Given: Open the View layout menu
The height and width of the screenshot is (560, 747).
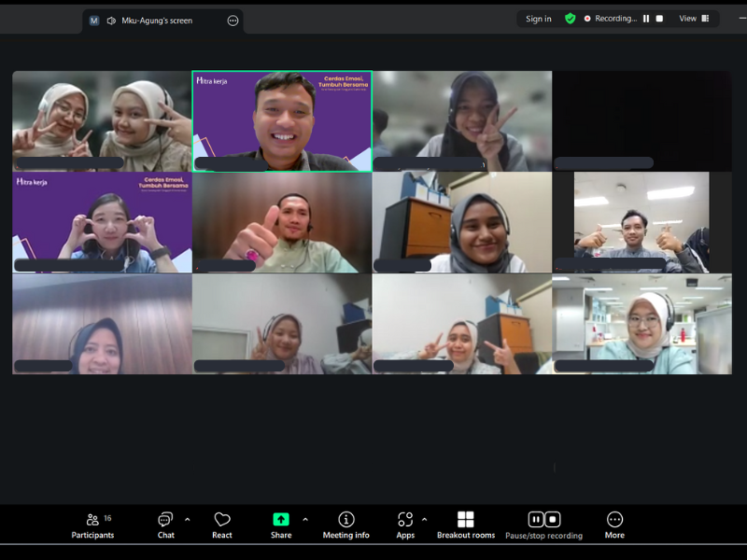Looking at the screenshot, I should [694, 19].
